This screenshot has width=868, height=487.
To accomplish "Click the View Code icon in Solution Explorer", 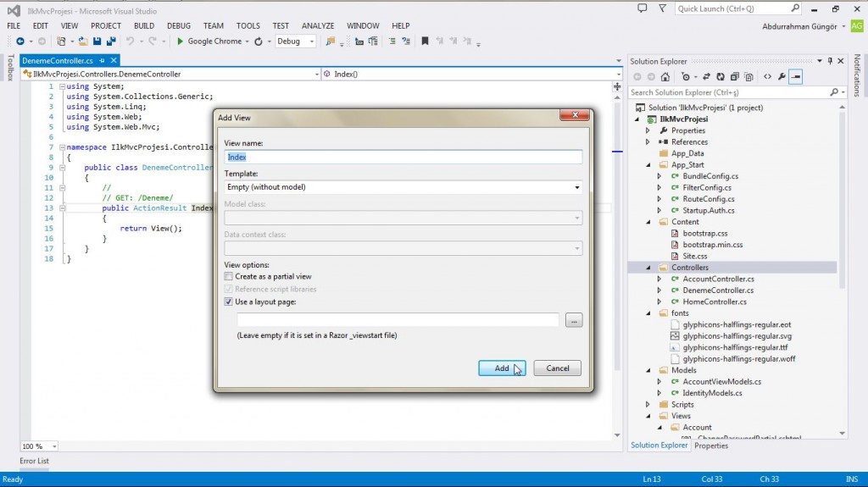I will (x=767, y=76).
